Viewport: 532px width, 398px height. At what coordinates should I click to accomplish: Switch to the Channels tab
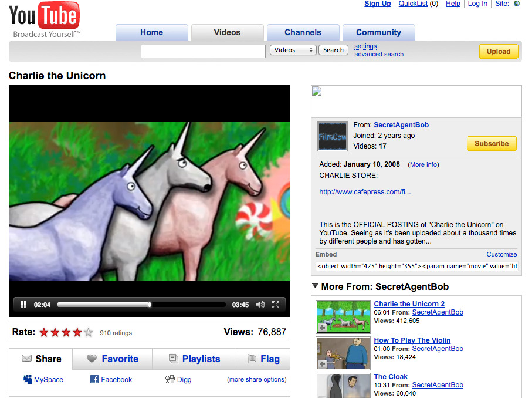(303, 33)
